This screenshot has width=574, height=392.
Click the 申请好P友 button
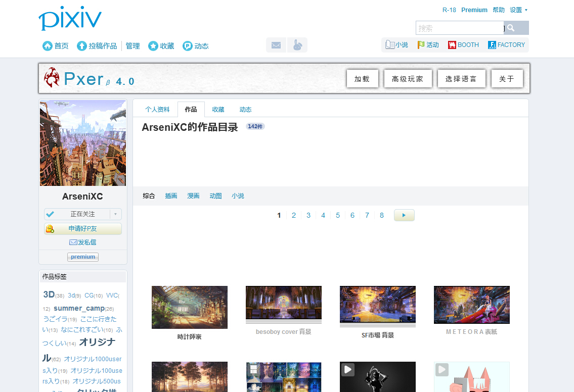click(x=83, y=229)
